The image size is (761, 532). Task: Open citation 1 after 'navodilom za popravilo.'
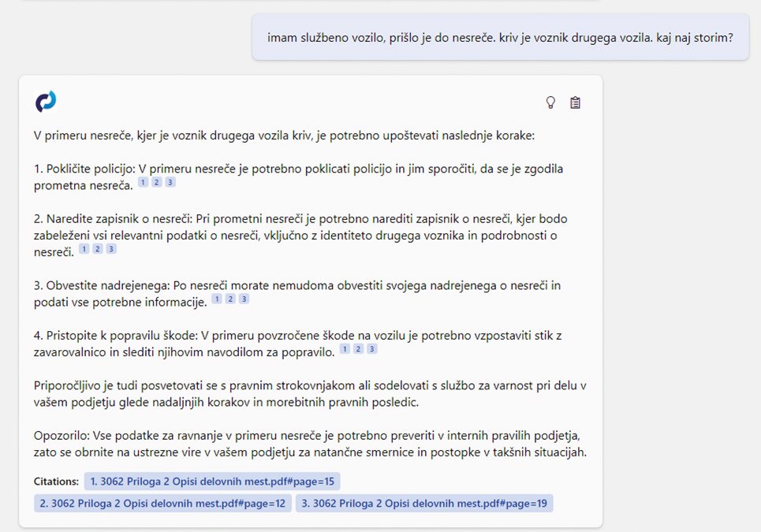point(345,348)
